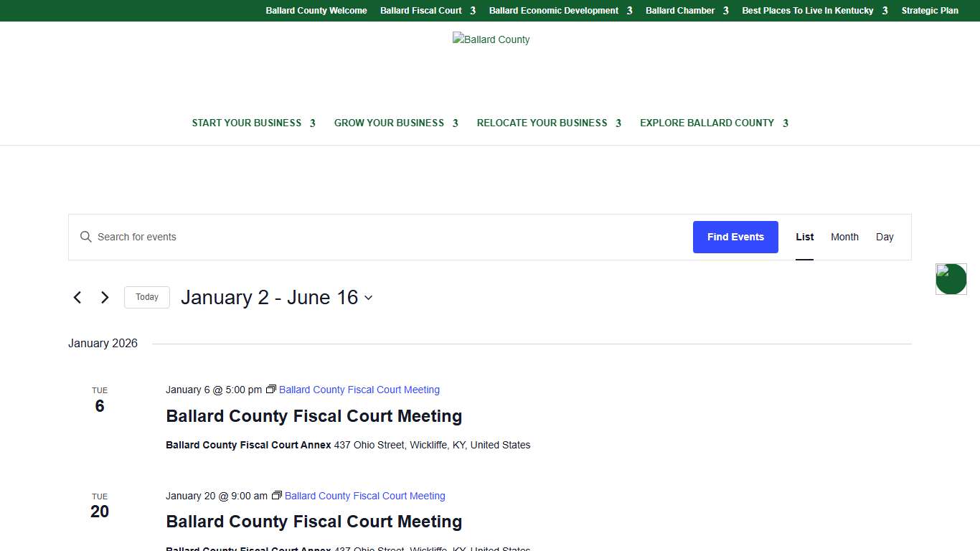Switch to Day view
Screen dimensions: 980x551
coord(885,237)
